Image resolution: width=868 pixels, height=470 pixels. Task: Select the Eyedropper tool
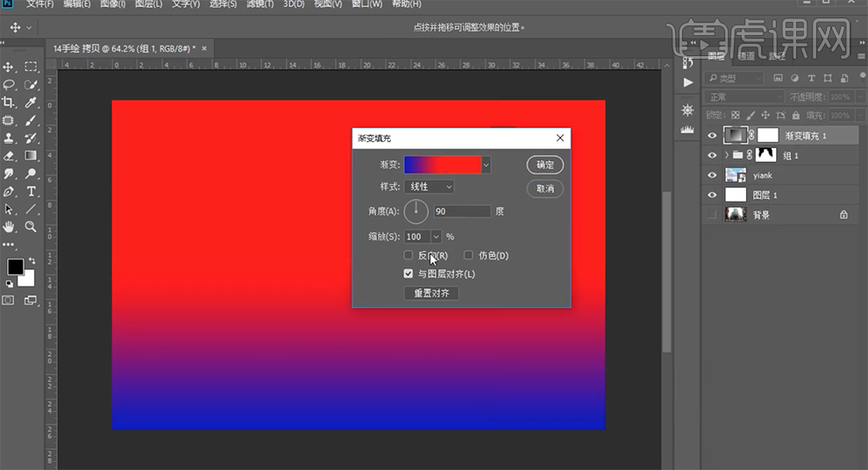pyautogui.click(x=31, y=103)
